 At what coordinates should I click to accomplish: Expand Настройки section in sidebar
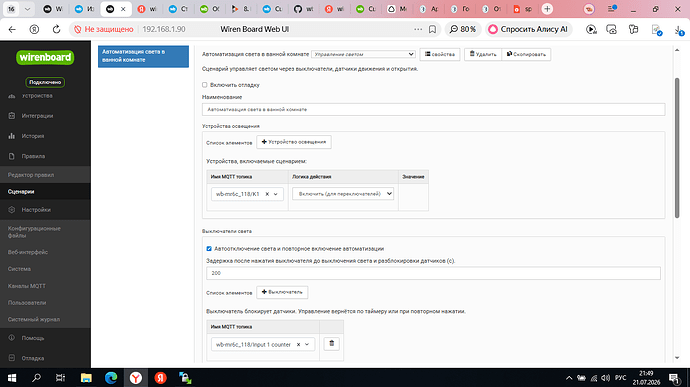tap(36, 210)
